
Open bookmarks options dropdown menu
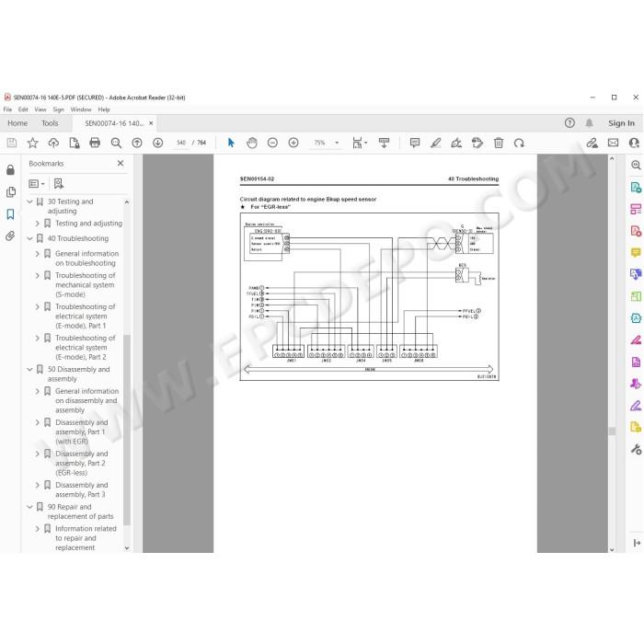coord(37,184)
